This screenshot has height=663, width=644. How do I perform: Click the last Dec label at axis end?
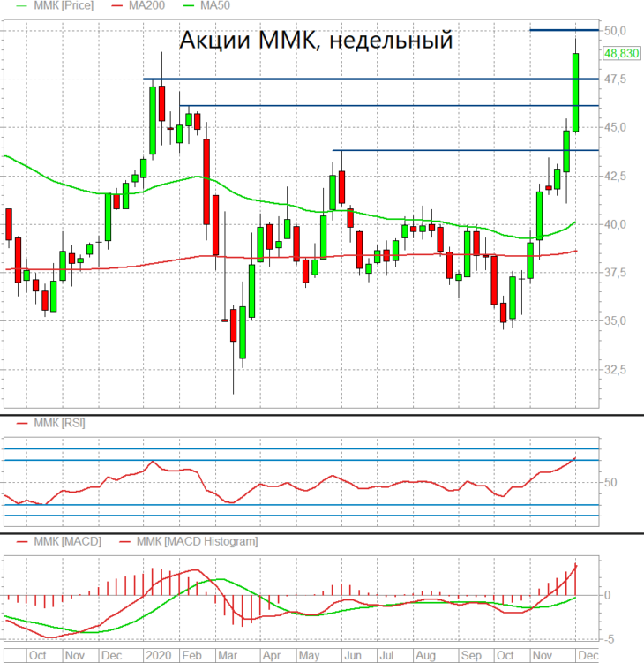(x=588, y=655)
